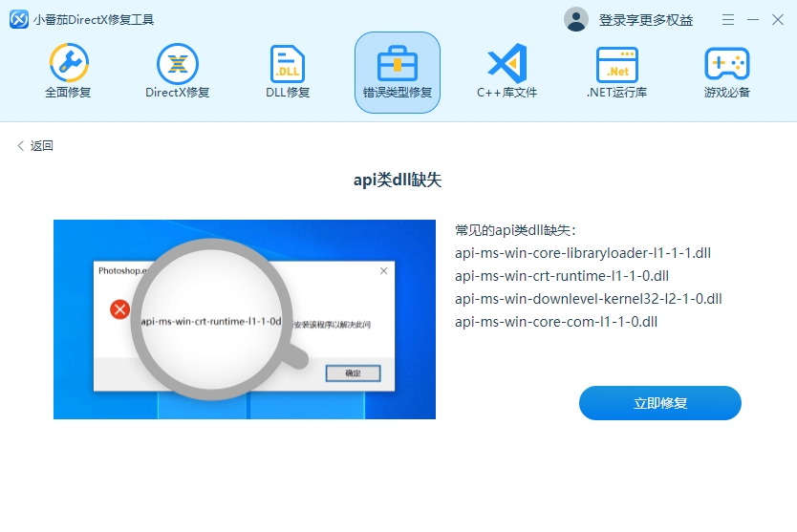
Task: Open the .NET运行库 section
Action: point(617,71)
